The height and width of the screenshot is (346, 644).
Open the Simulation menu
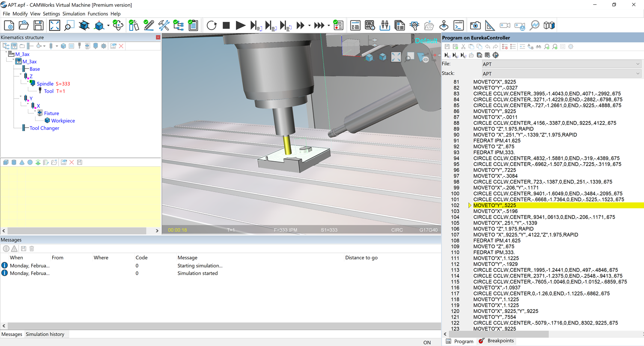[74, 14]
